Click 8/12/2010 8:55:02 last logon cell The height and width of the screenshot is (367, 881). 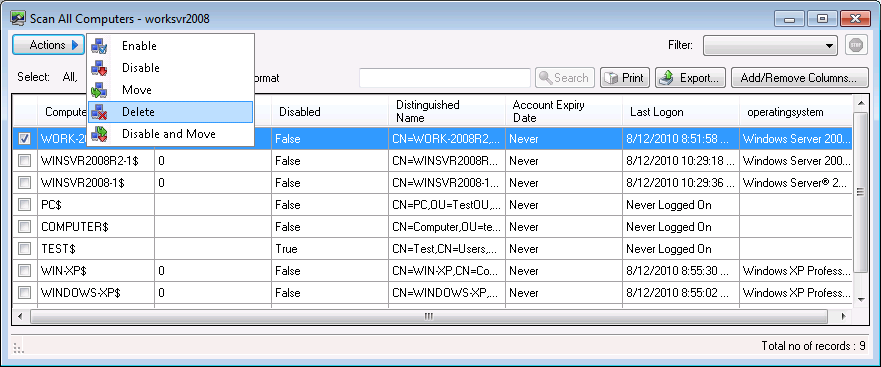click(681, 293)
